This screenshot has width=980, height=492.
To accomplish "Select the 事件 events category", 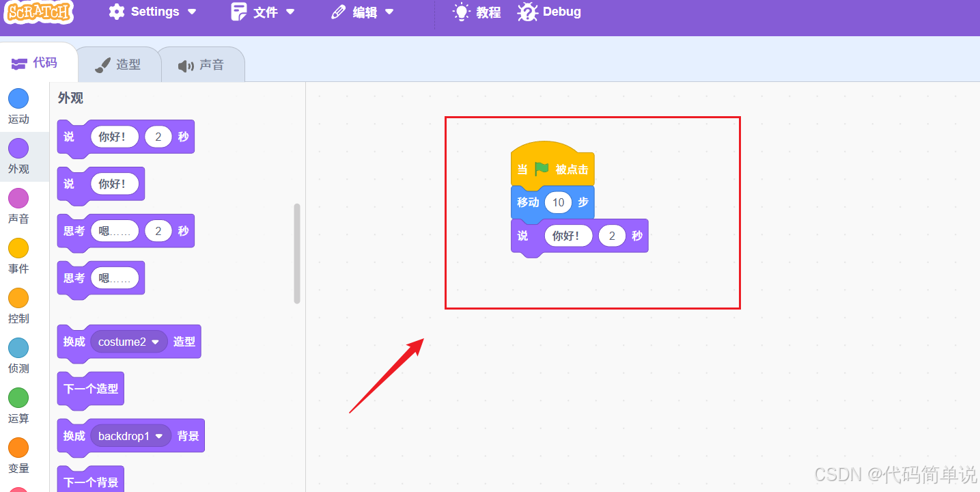I will click(x=18, y=256).
